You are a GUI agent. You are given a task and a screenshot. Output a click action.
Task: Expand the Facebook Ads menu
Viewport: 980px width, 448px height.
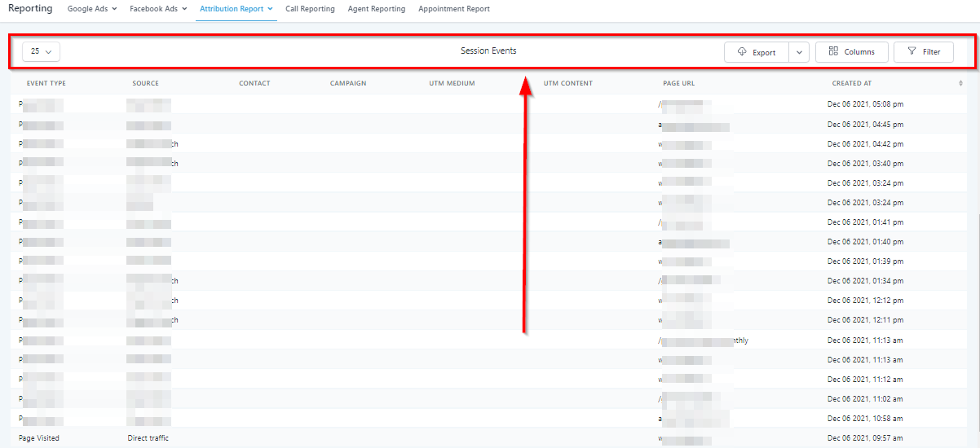(x=158, y=9)
